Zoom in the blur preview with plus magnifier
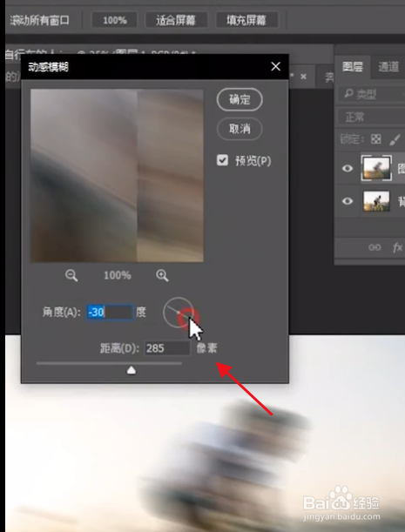 (x=162, y=275)
